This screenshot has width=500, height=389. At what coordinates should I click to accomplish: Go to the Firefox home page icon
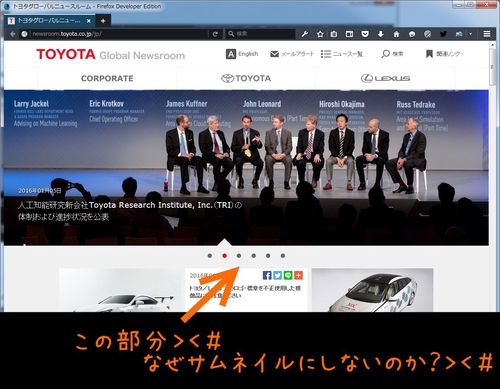point(396,34)
